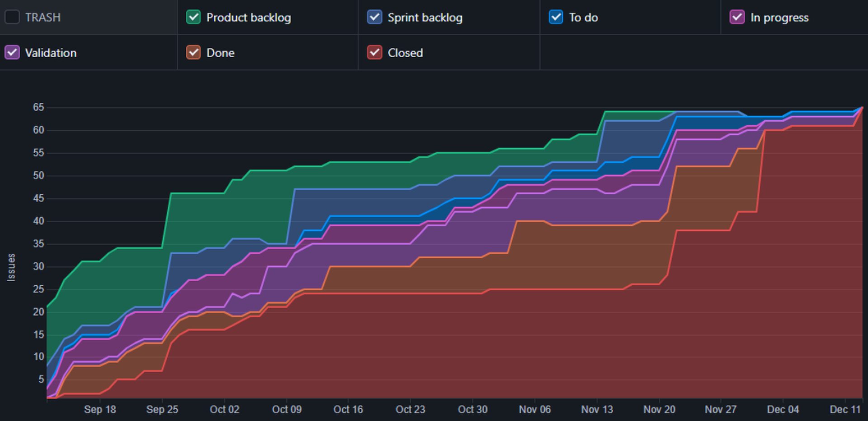Uncheck the Closed checkbox

[375, 52]
